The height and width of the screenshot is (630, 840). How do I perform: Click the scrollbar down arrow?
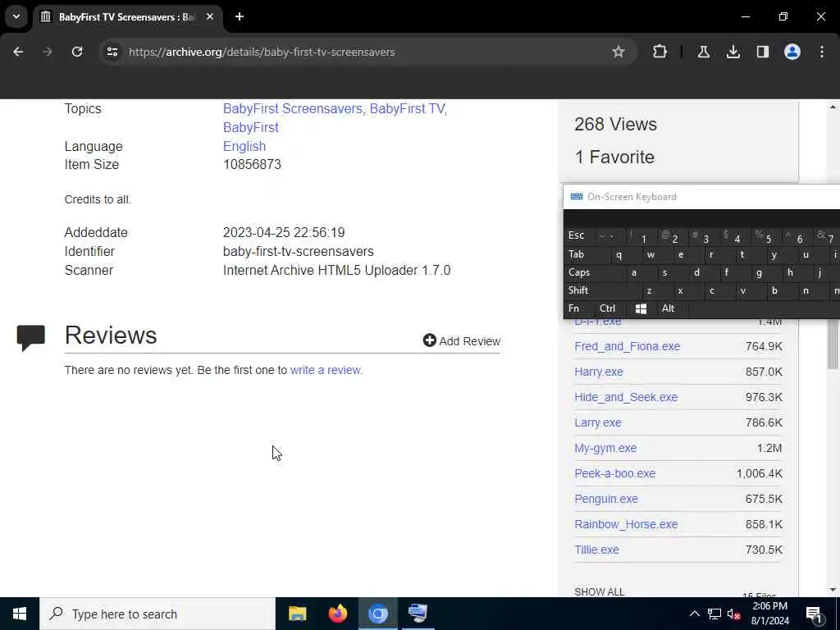pos(833,590)
